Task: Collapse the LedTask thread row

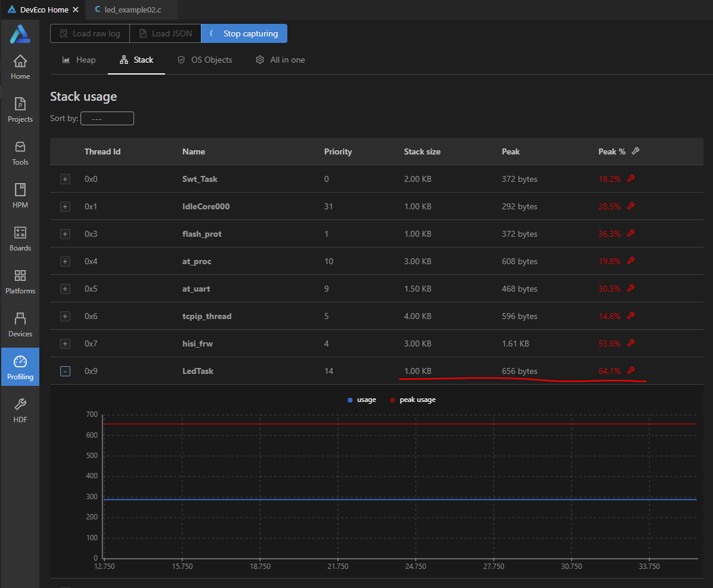Action: tap(66, 371)
